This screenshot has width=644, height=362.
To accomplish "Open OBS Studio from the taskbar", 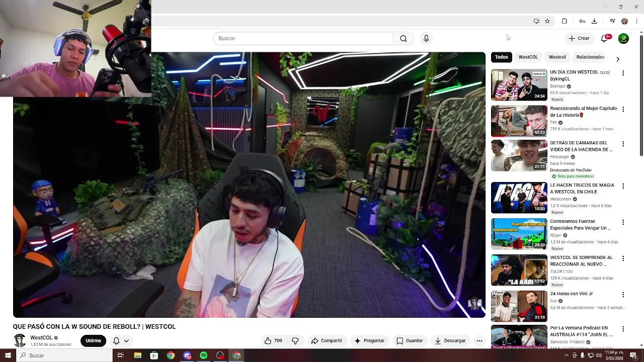I will click(220, 355).
